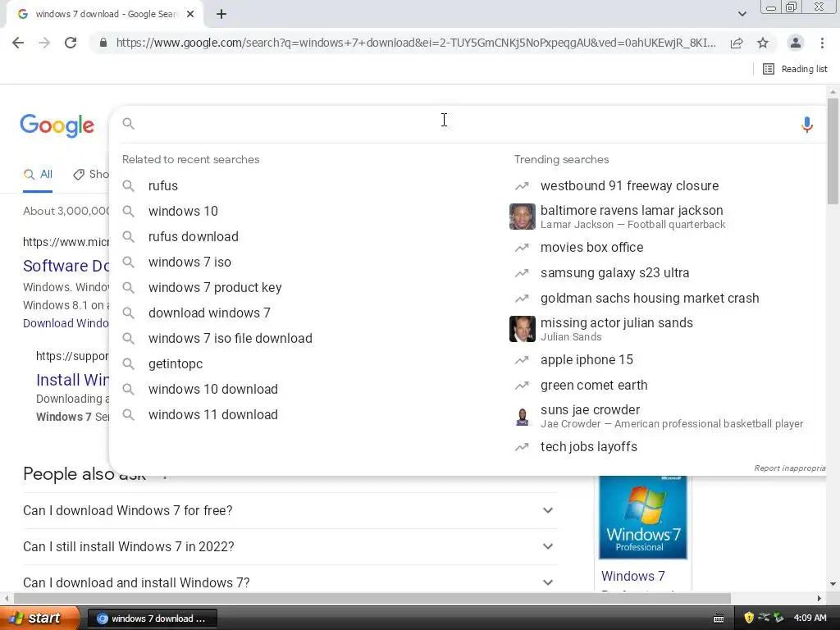Expand 'Can I download and install Windows 7?'

[290, 582]
